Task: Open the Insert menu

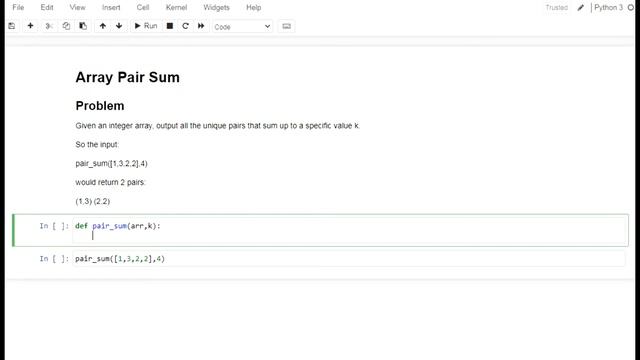Action: 111,7
